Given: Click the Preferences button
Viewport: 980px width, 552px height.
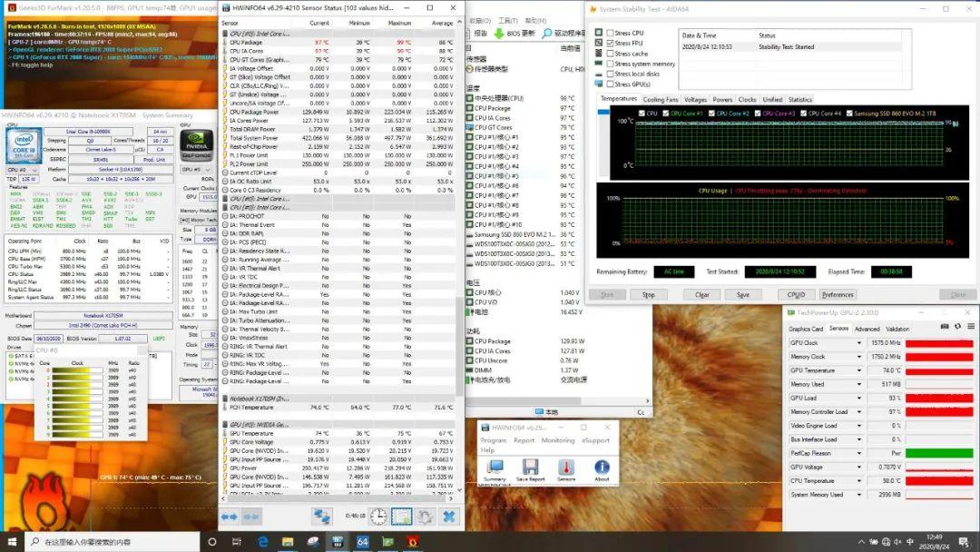Looking at the screenshot, I should [838, 295].
